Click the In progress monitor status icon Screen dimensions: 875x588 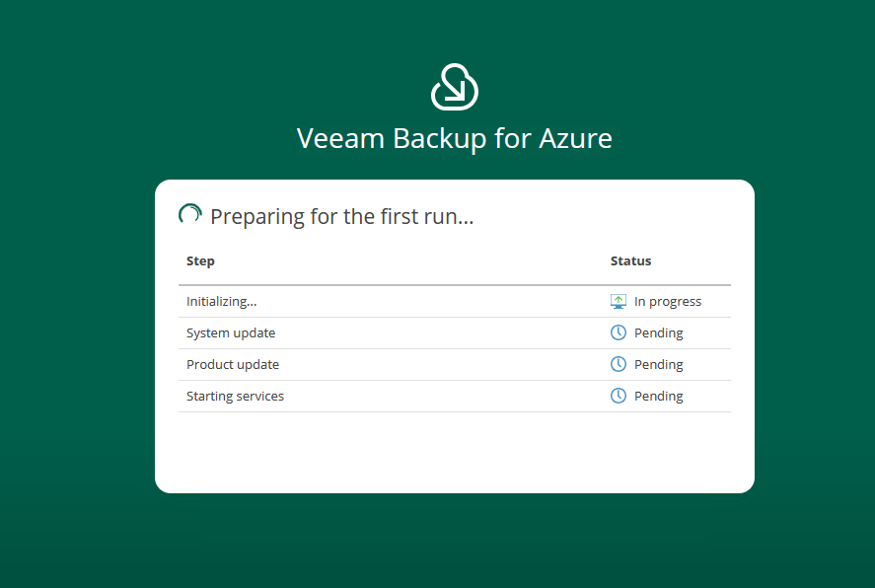619,301
